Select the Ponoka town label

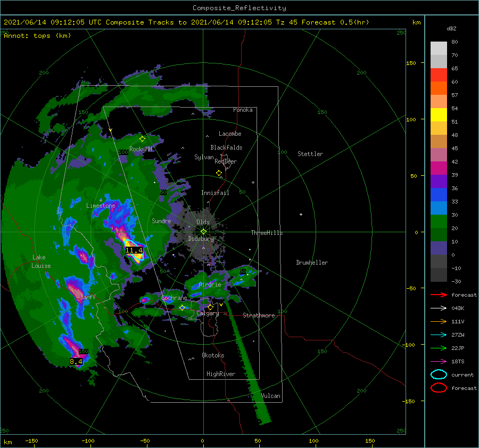click(243, 110)
